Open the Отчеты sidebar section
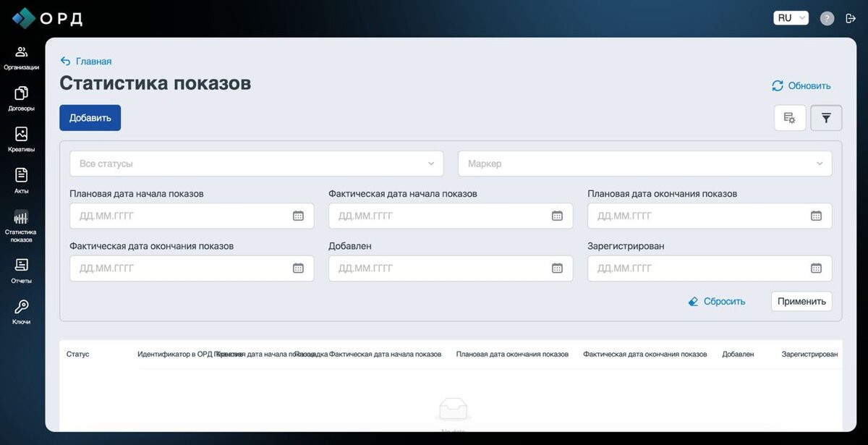868x445 pixels. tap(21, 271)
